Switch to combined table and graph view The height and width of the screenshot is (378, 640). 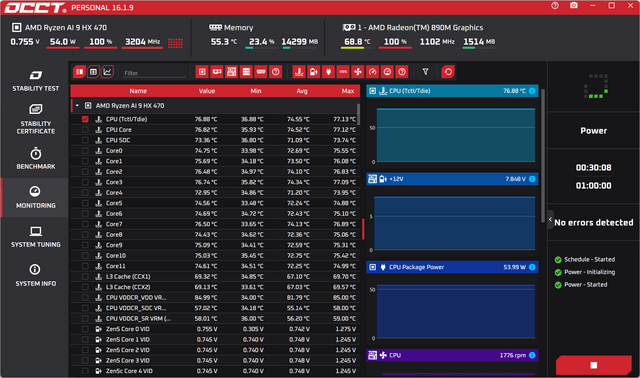(x=80, y=72)
